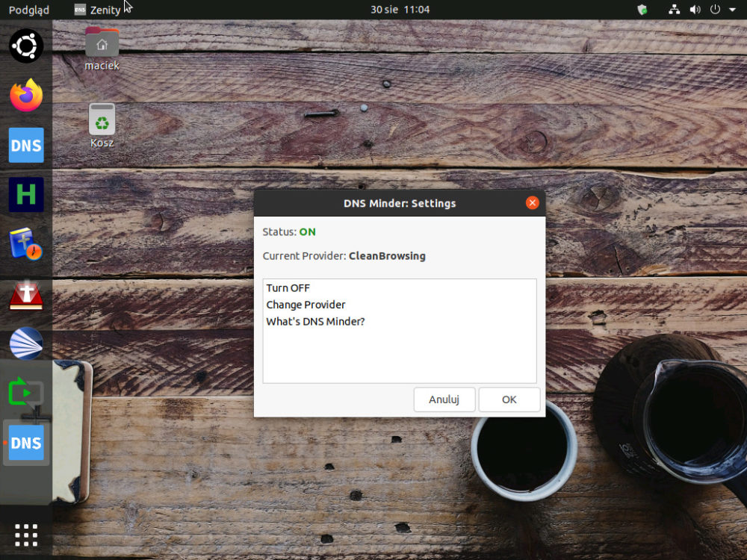Select Change Provider in the list
This screenshot has width=747, height=560.
pyautogui.click(x=399, y=305)
